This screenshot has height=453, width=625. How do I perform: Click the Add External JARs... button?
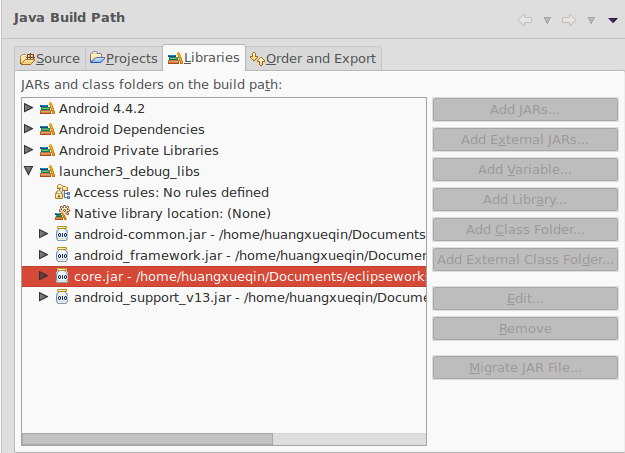pos(525,140)
